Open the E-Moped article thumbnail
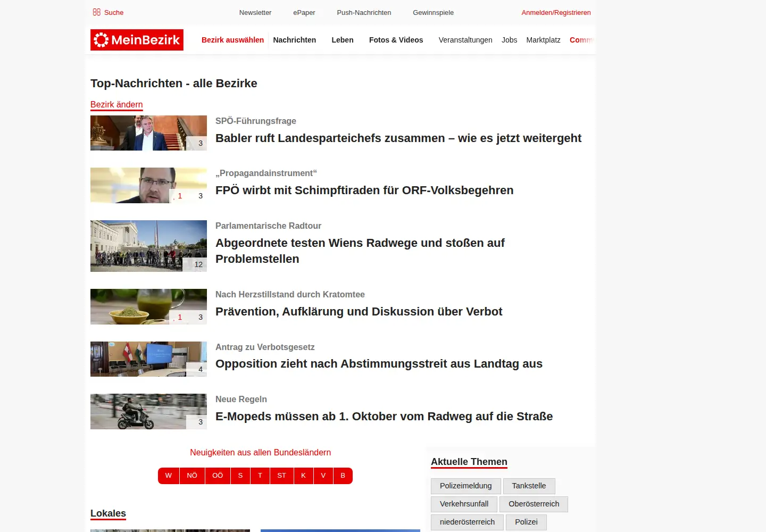Viewport: 766px width, 532px height. (x=148, y=411)
